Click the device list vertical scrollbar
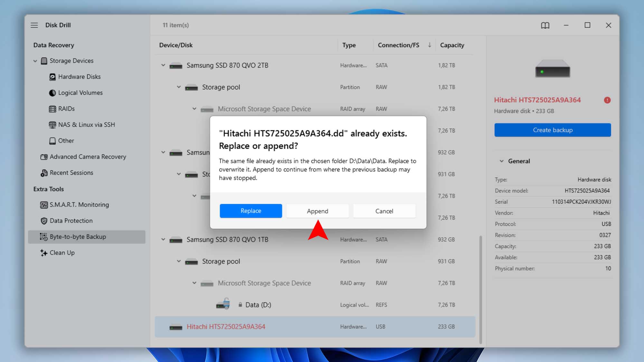 [x=481, y=290]
